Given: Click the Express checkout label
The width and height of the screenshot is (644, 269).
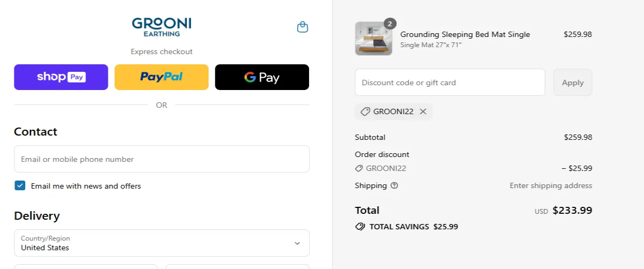Looking at the screenshot, I should click(162, 52).
